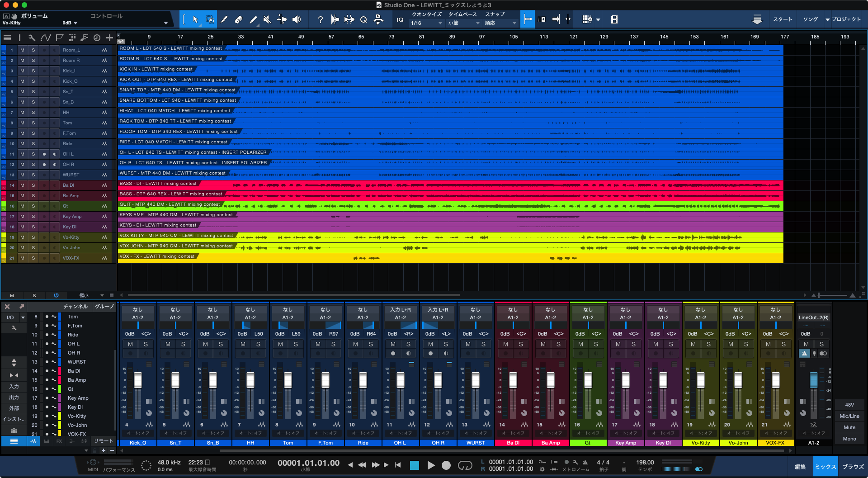
Task: Mute the HH track
Action: coord(22,112)
